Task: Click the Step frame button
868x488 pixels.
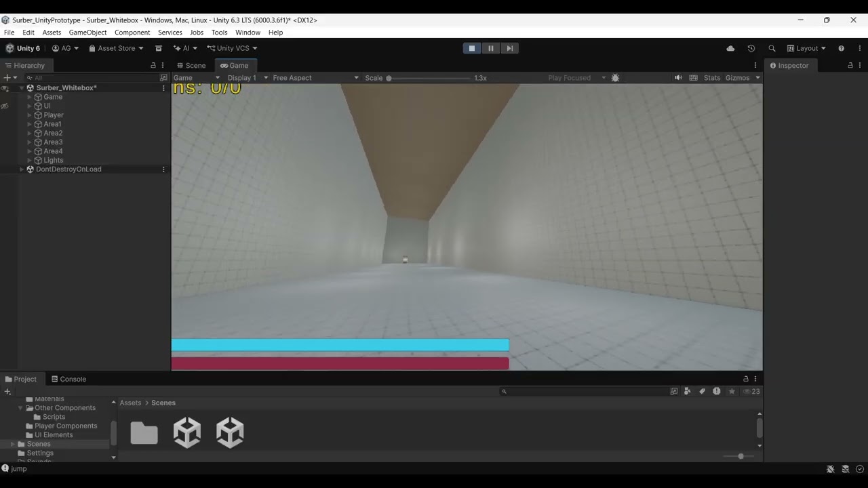Action: [x=510, y=48]
